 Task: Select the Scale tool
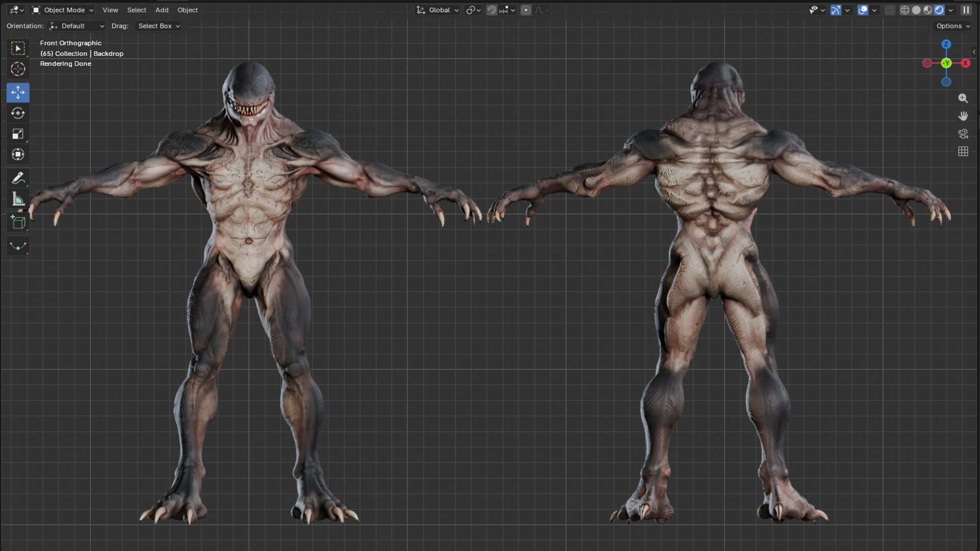tap(18, 134)
